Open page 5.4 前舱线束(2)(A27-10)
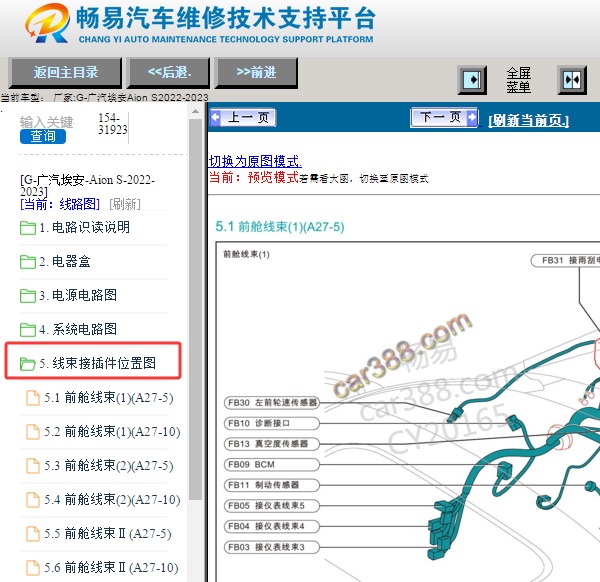Viewport: 600px width, 582px height. pyautogui.click(x=112, y=500)
